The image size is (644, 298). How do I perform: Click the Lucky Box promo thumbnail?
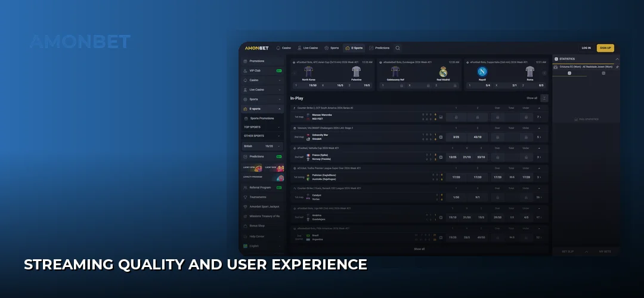(x=274, y=168)
